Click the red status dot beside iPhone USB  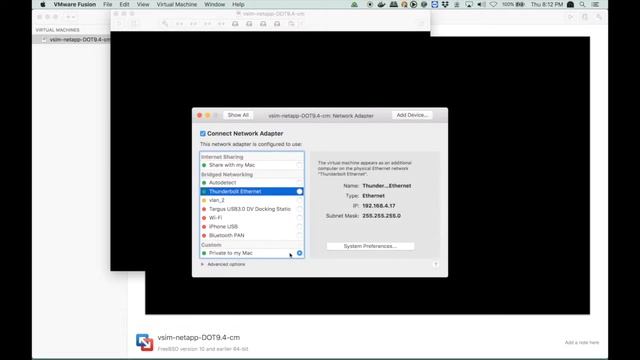[x=204, y=227]
